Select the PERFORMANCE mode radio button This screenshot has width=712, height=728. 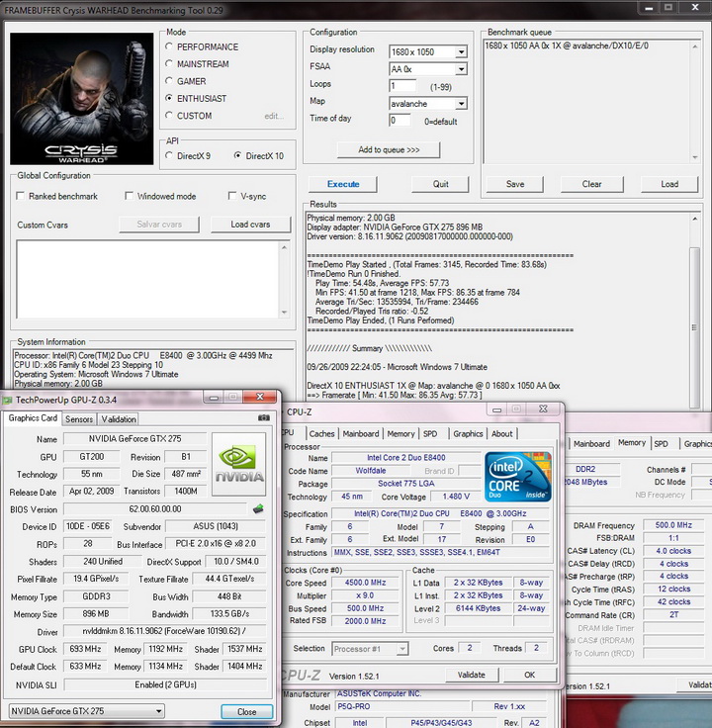coord(169,46)
